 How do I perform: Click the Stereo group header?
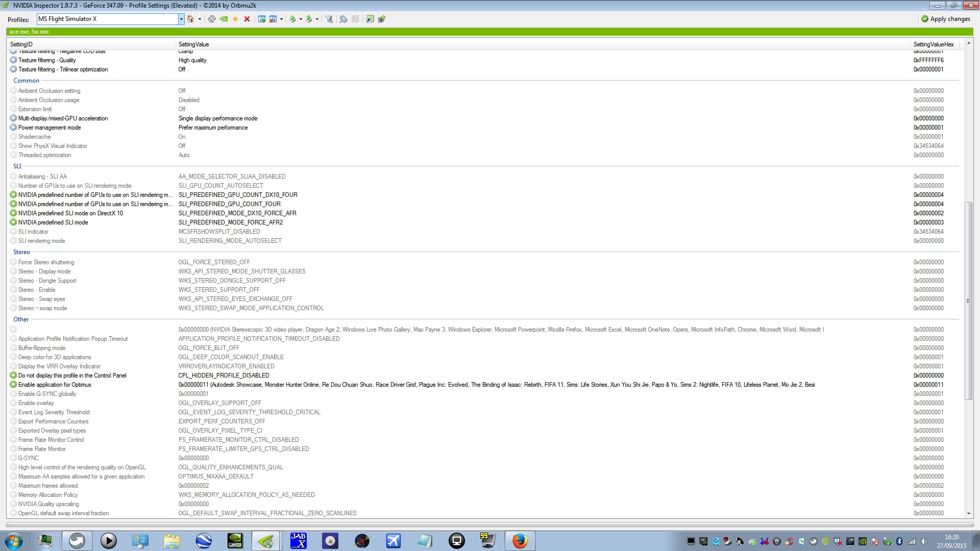point(21,252)
